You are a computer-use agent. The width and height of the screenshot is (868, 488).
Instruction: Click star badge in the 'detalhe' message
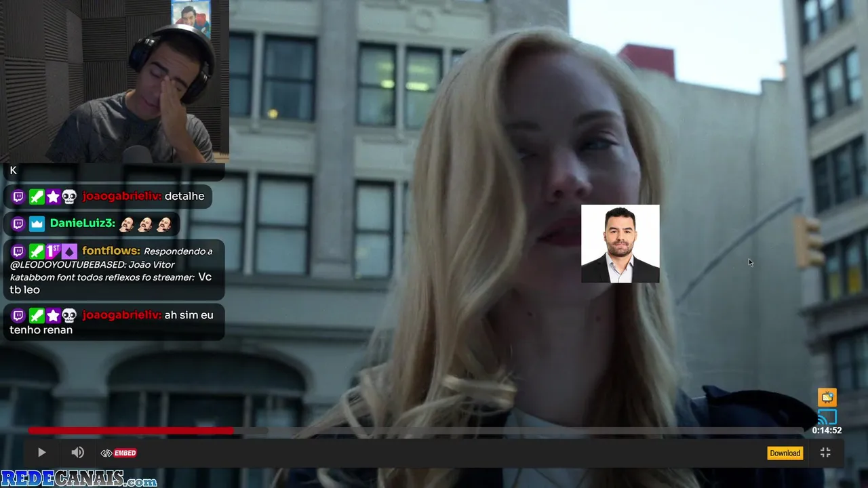tap(53, 197)
